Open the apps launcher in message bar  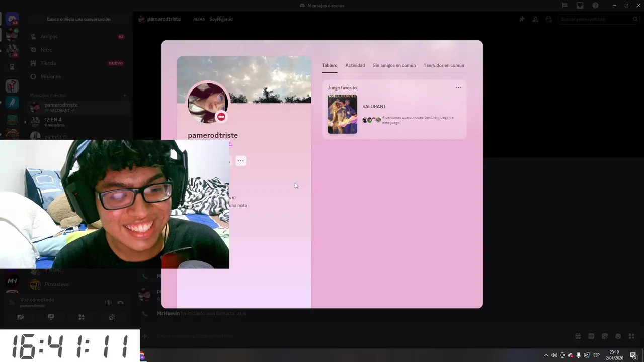(631, 336)
